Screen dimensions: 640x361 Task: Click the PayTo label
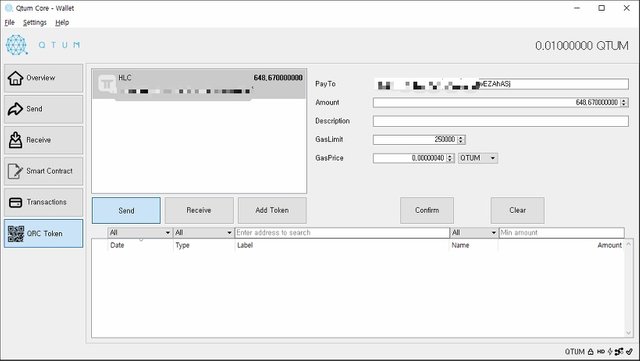click(x=325, y=84)
